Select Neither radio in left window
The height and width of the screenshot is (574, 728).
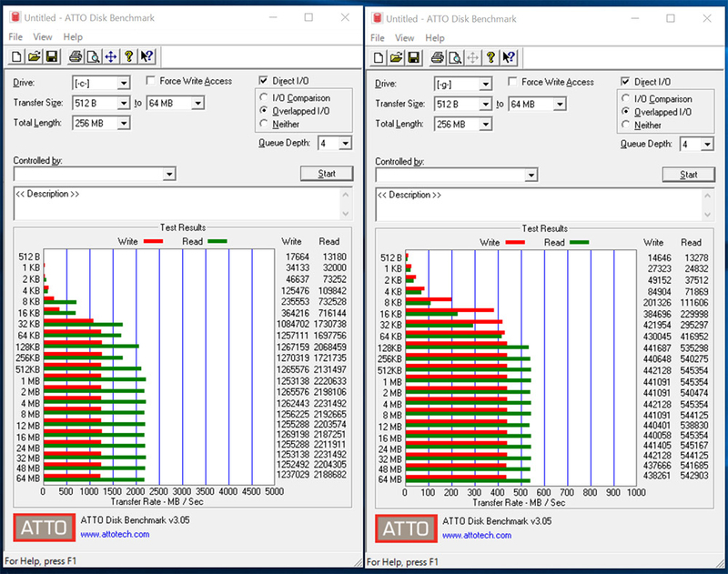tap(264, 124)
